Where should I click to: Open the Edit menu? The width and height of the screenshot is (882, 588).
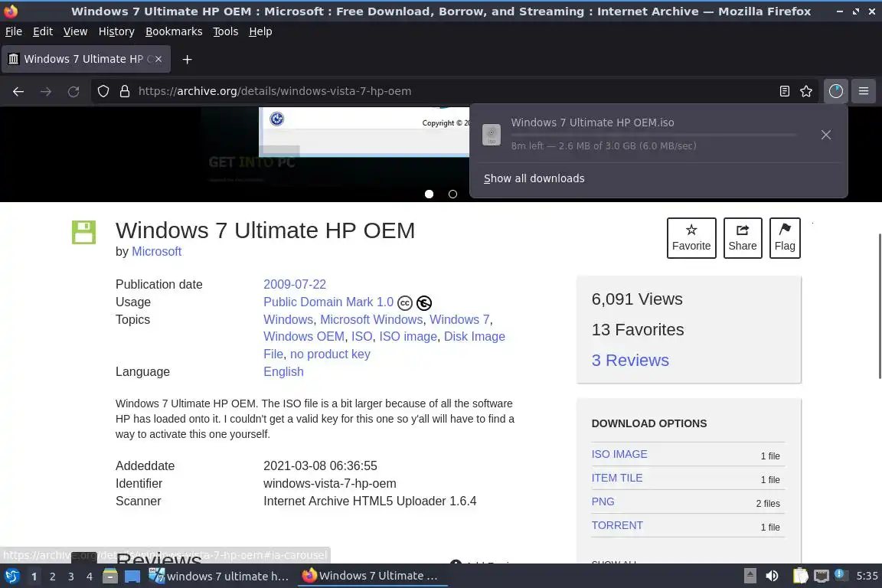coord(43,31)
